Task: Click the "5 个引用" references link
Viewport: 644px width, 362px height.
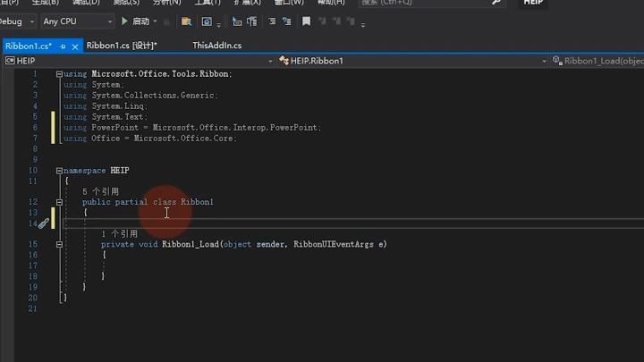Action: (100, 191)
